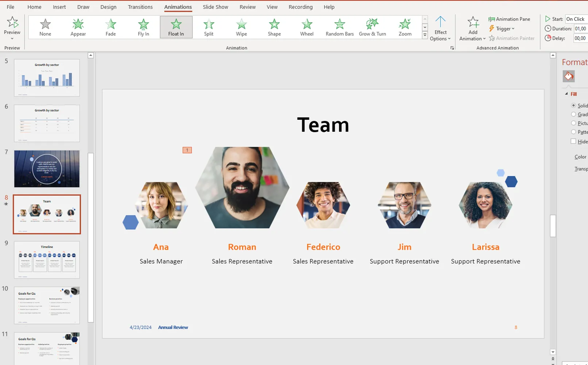The image size is (588, 365).
Task: Apply the None animation effect
Action: (45, 27)
